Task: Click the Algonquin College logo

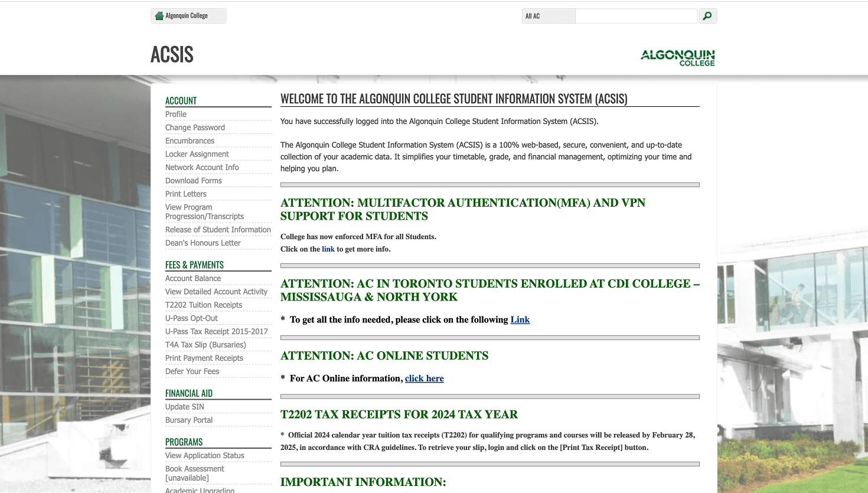Action: (x=678, y=58)
